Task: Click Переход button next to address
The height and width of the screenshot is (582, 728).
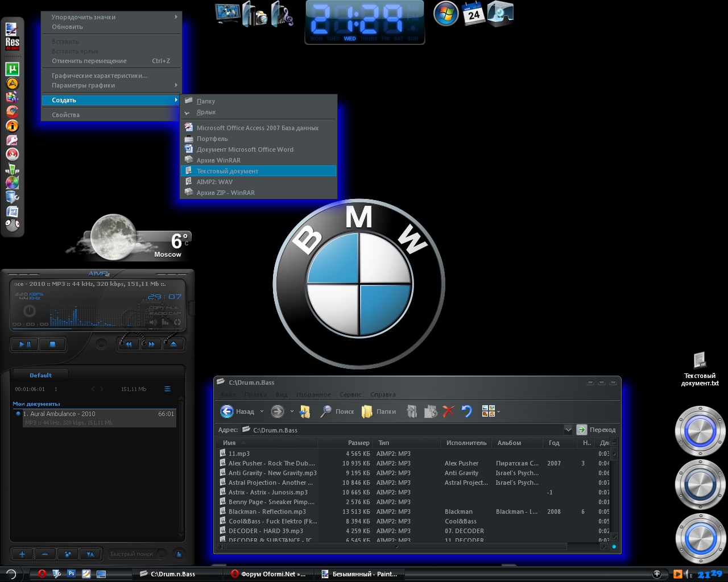Action: tap(596, 430)
